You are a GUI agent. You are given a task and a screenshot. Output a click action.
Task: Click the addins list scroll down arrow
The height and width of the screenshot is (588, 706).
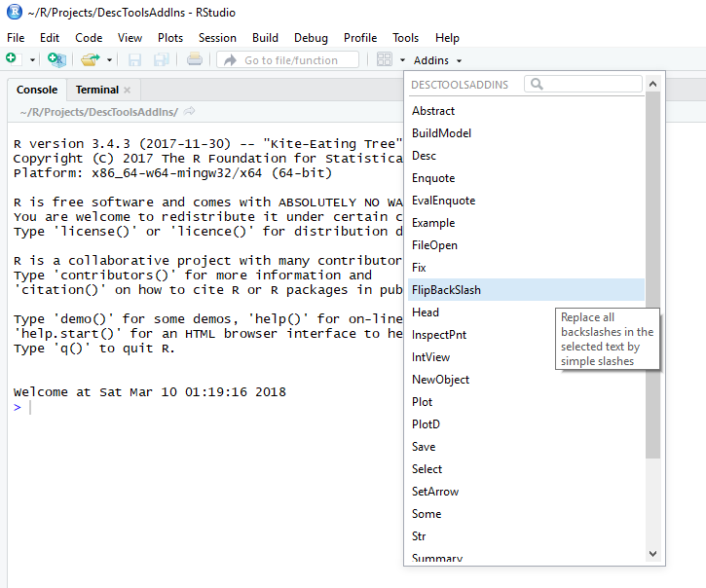pos(652,553)
